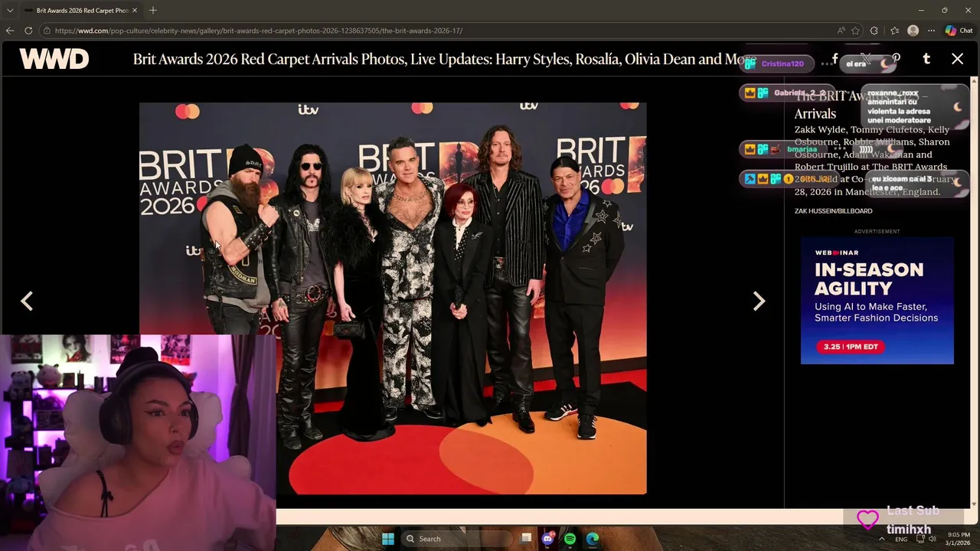980x551 pixels.
Task: Open the Copilot Chat button
Action: [x=959, y=31]
